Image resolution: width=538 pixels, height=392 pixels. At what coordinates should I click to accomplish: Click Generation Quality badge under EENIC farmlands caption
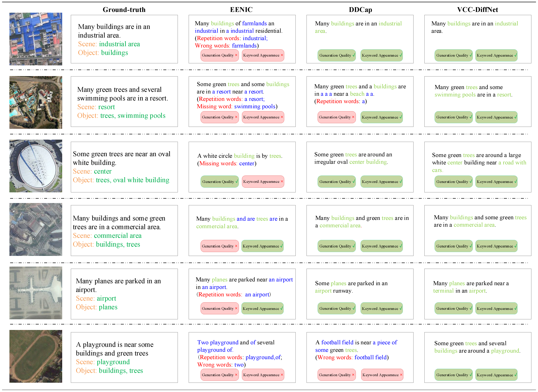[220, 55]
